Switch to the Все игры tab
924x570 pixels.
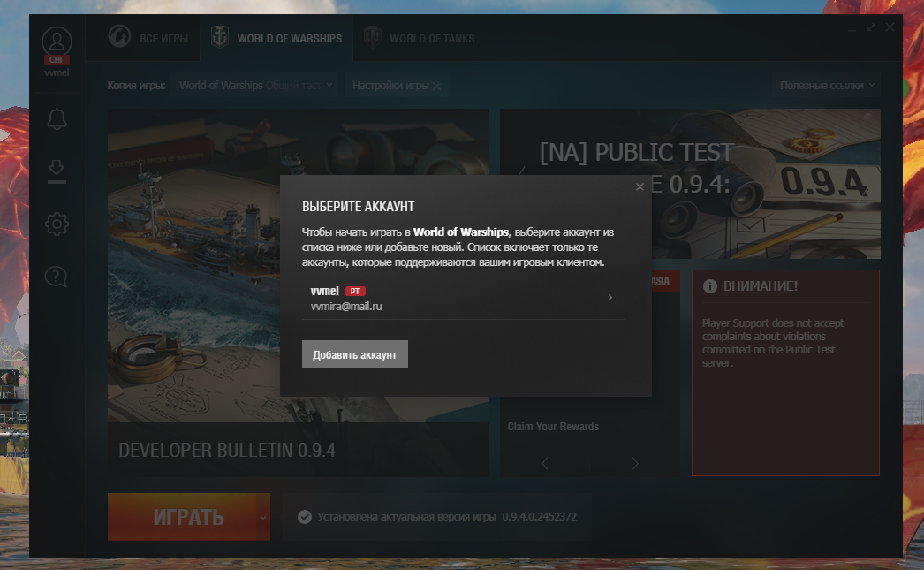point(148,38)
